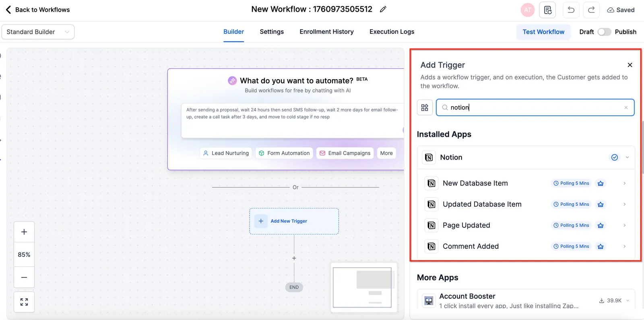The height and width of the screenshot is (320, 644).
Task: Open the app categories grid icon
Action: [425, 107]
